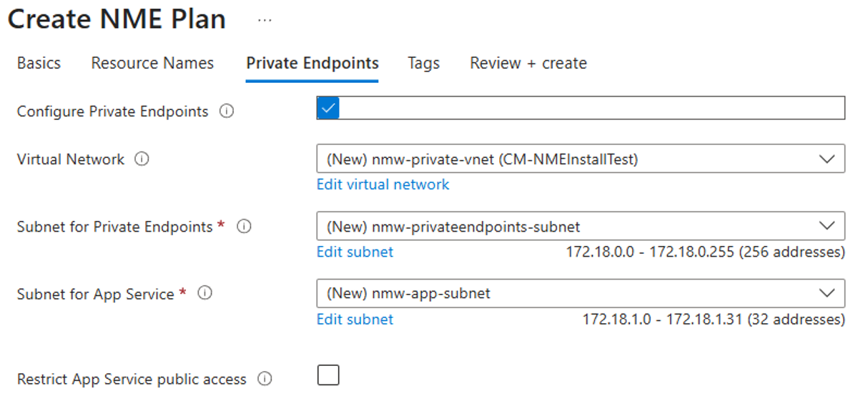Enable Restrict App Service public access
868x416 pixels.
point(328,375)
